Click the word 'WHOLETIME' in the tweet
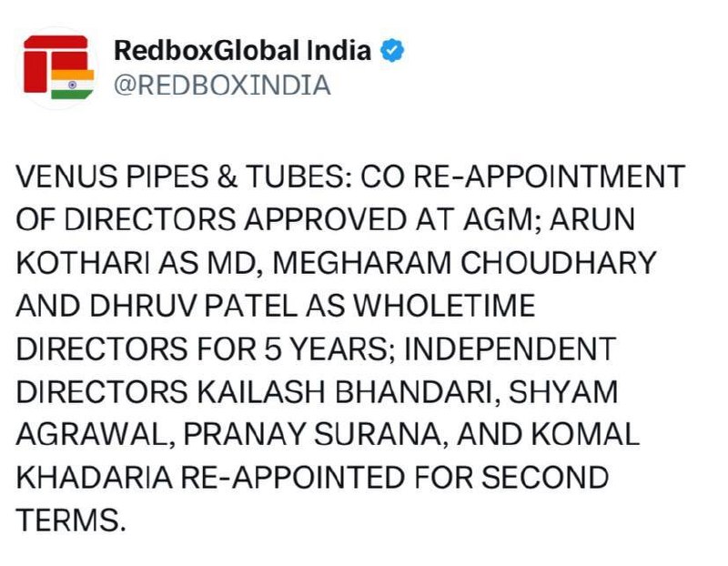Viewport: 728px width, 566px height. 444,306
